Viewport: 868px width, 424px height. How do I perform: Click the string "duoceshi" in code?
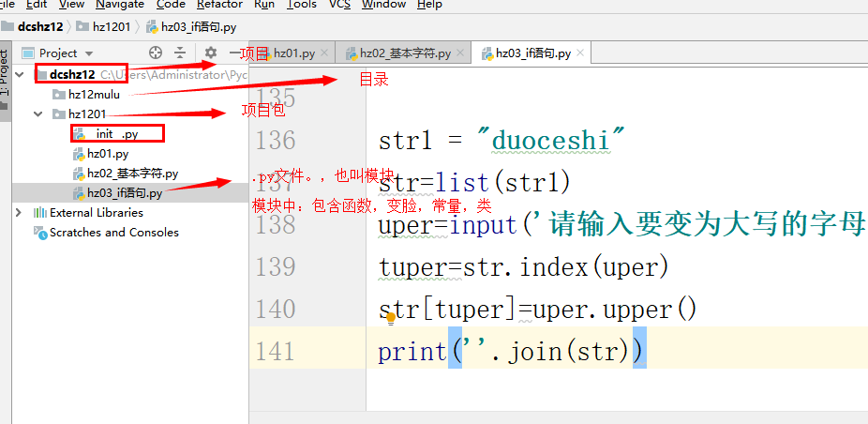click(x=551, y=141)
